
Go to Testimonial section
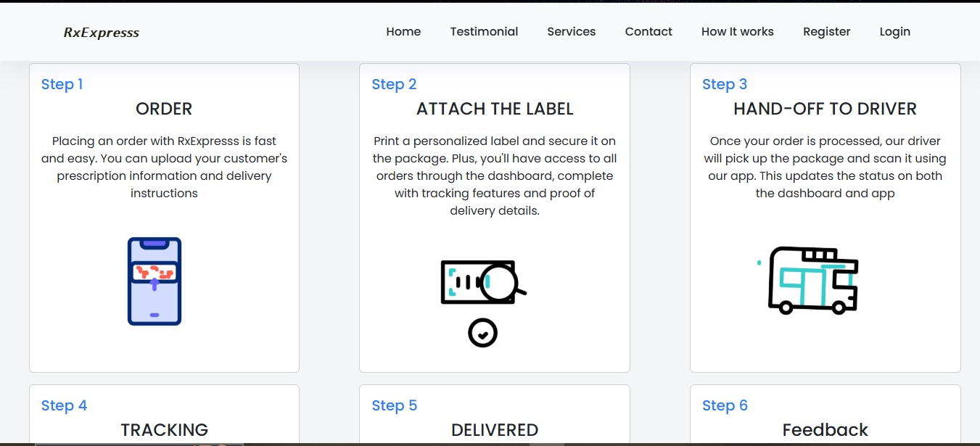(x=484, y=32)
